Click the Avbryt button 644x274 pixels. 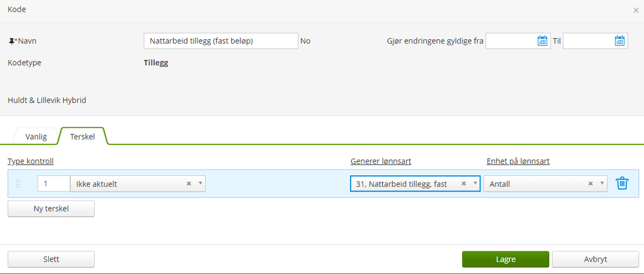click(x=590, y=259)
